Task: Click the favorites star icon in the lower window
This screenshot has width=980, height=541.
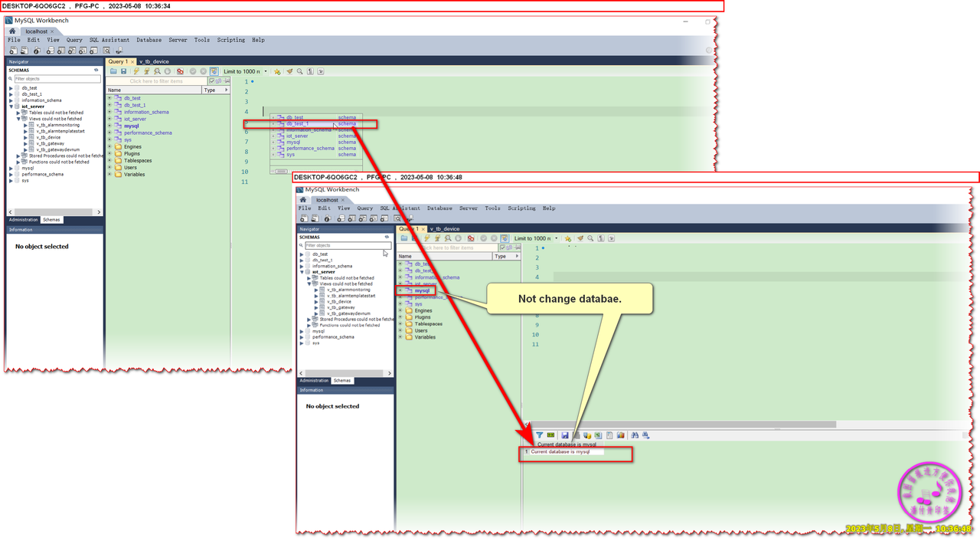Action: [x=567, y=238]
